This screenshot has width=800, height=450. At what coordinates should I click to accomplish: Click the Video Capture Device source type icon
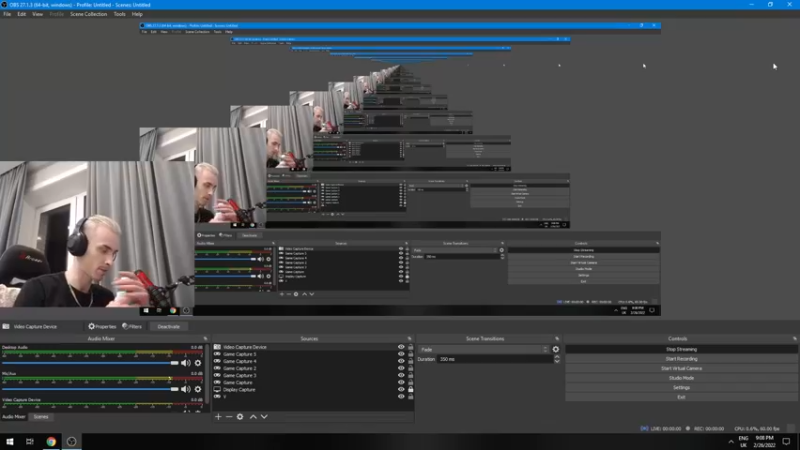pyautogui.click(x=217, y=347)
